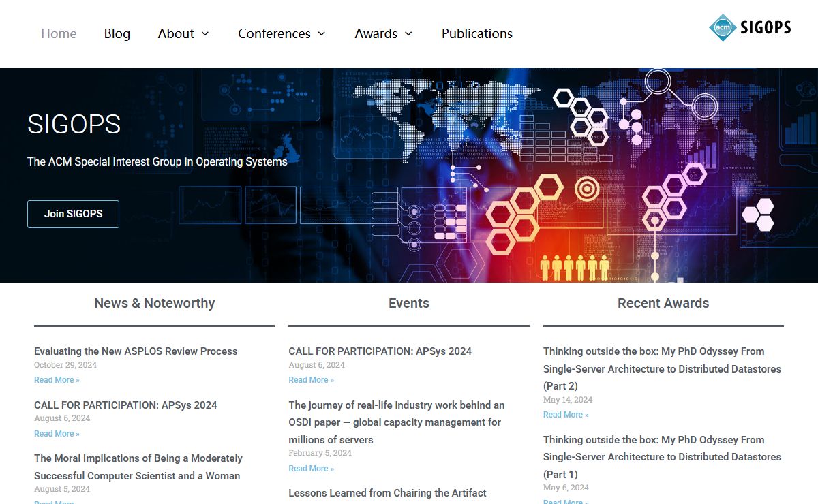
Task: Open CALL FOR PARTICIPATION under News & Noteworthy
Action: pos(125,405)
